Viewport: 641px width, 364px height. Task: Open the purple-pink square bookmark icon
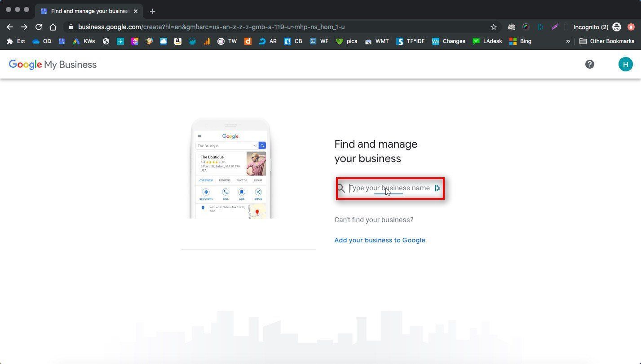pyautogui.click(x=135, y=41)
